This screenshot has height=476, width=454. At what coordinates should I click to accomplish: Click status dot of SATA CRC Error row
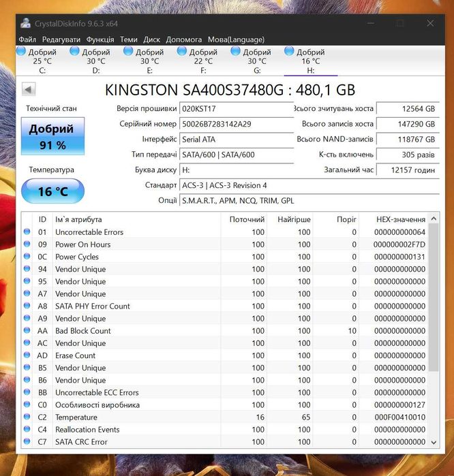pos(27,441)
